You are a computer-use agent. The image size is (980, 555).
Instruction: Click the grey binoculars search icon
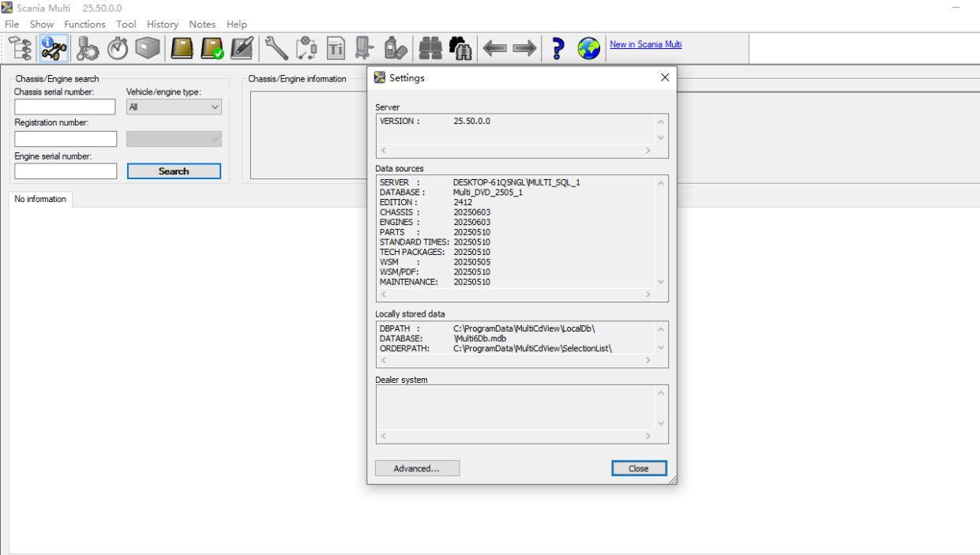[x=430, y=49]
